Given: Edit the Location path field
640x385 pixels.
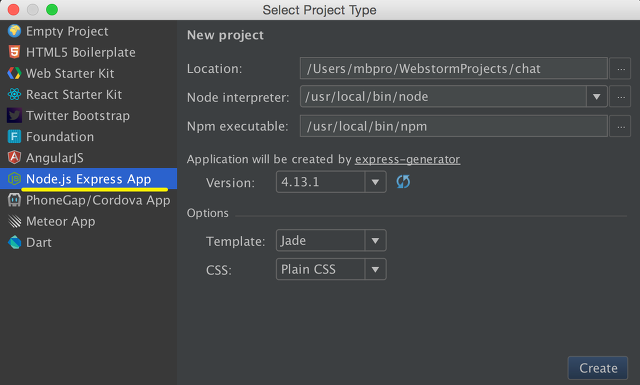Looking at the screenshot, I should pos(453,69).
